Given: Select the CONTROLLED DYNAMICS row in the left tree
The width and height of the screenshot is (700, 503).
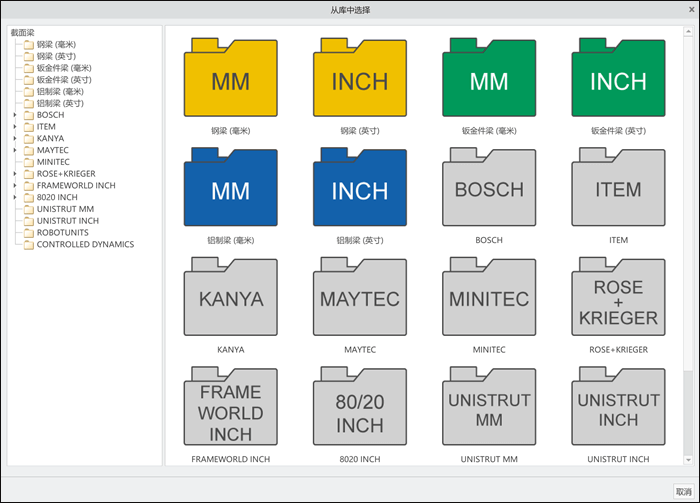Looking at the screenshot, I should (x=79, y=245).
